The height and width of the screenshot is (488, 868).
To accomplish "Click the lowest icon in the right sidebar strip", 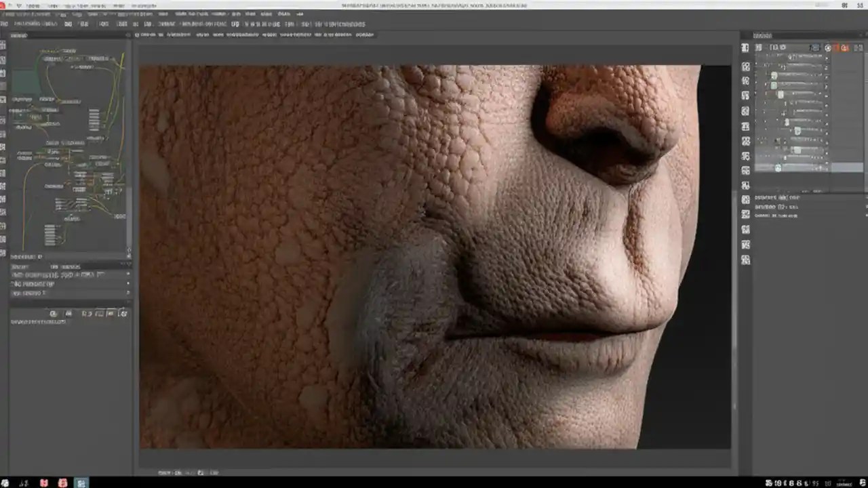I will [745, 260].
